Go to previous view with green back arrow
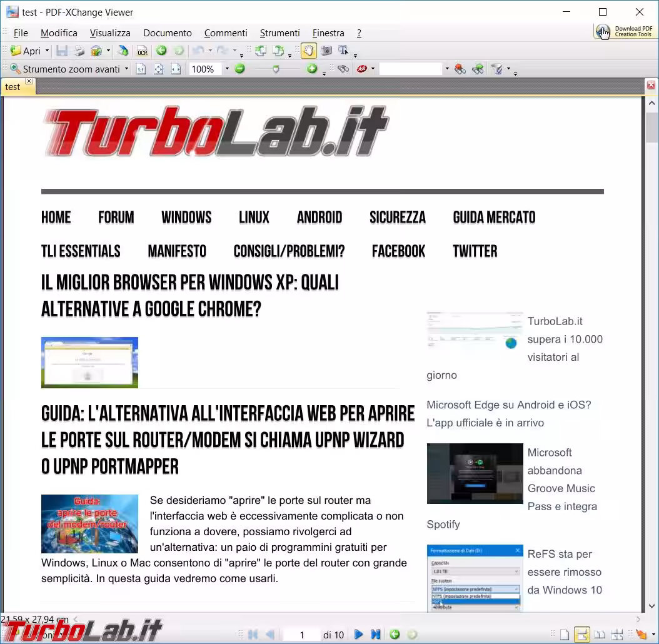659x644 pixels. point(161,51)
